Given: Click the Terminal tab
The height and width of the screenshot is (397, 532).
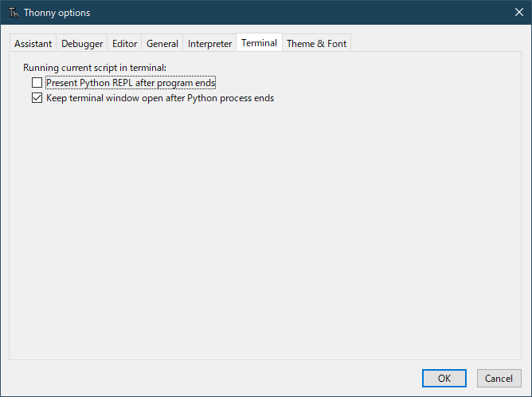Looking at the screenshot, I should click(x=259, y=43).
